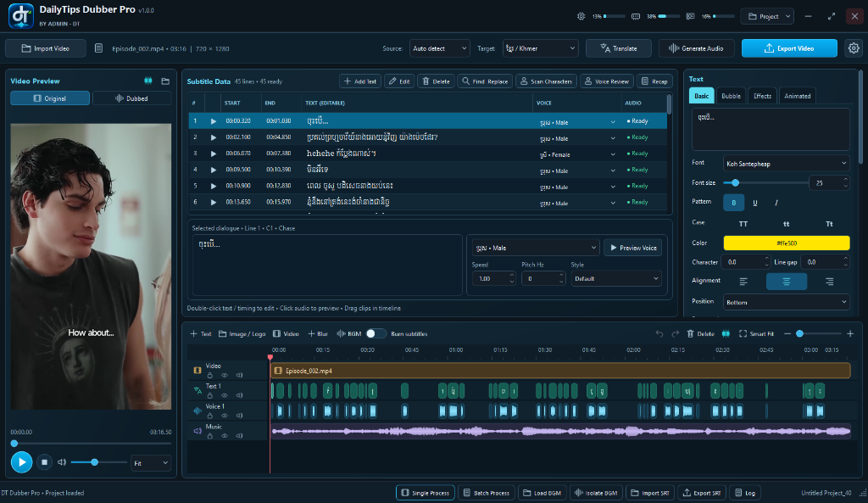Image resolution: width=868 pixels, height=503 pixels.
Task: Open Target language Khmer dropdown
Action: pos(540,48)
